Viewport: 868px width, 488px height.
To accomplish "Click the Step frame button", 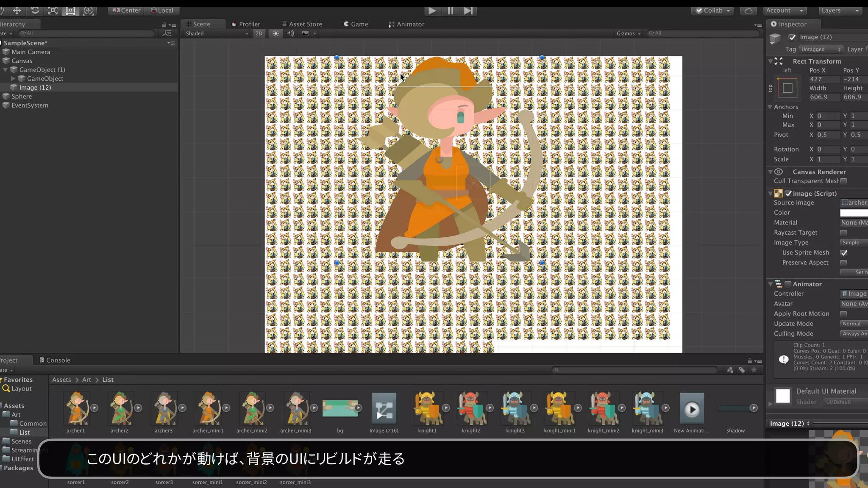I will coord(468,11).
